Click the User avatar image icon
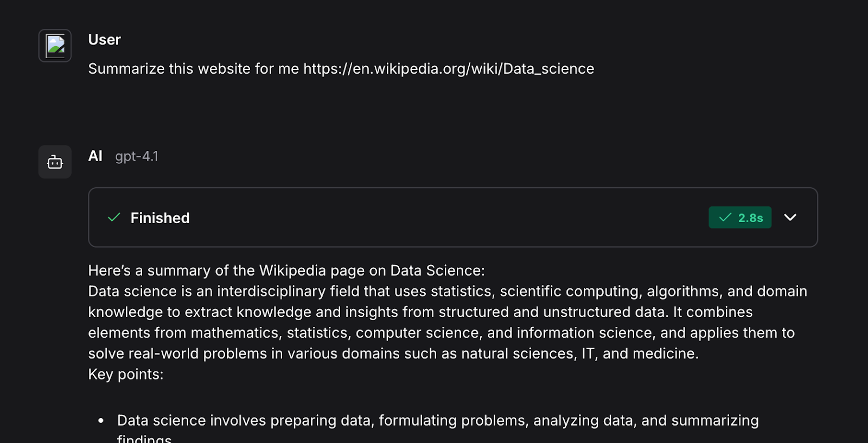 pyautogui.click(x=55, y=46)
